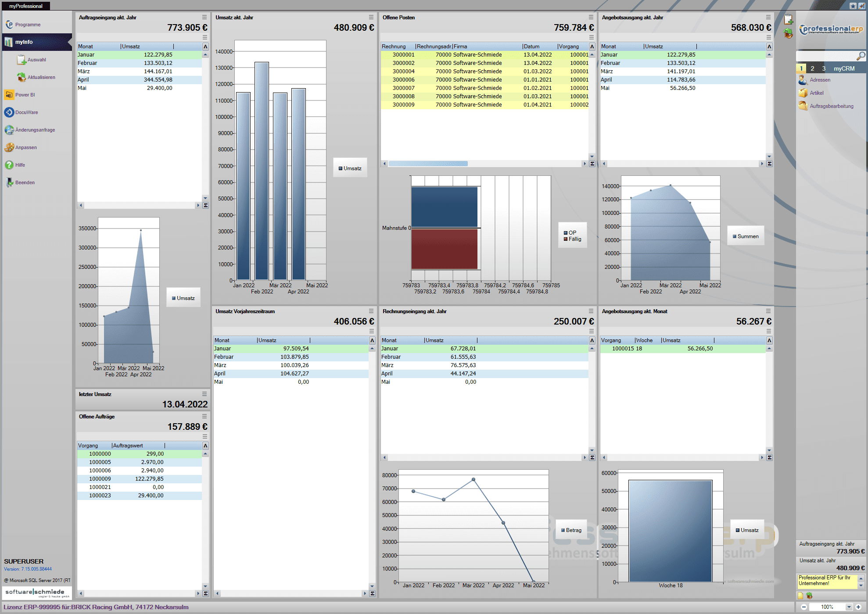Open the Rechnungseingang akt. Jahr panel menu

click(591, 311)
